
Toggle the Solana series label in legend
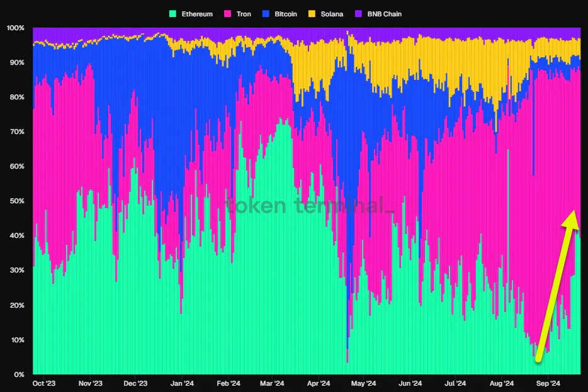[x=332, y=14]
